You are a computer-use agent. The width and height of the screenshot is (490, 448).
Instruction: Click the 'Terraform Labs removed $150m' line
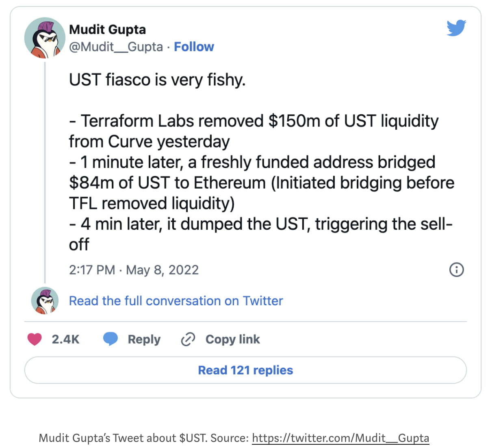coord(254,121)
